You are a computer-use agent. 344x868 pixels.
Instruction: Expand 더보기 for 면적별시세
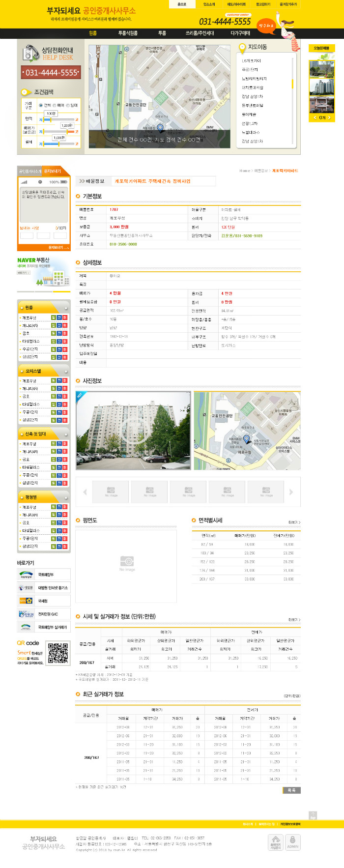[x=294, y=522]
